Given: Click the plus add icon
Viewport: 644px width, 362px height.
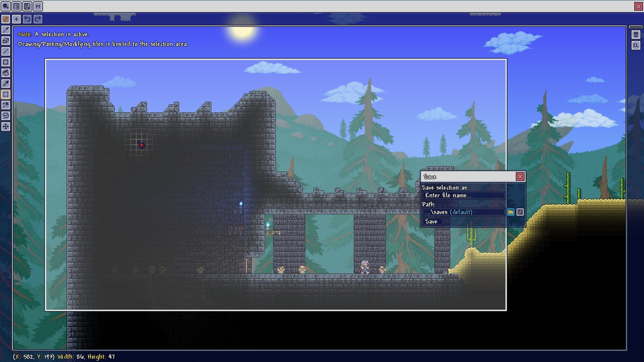Looking at the screenshot, I should click(16, 19).
